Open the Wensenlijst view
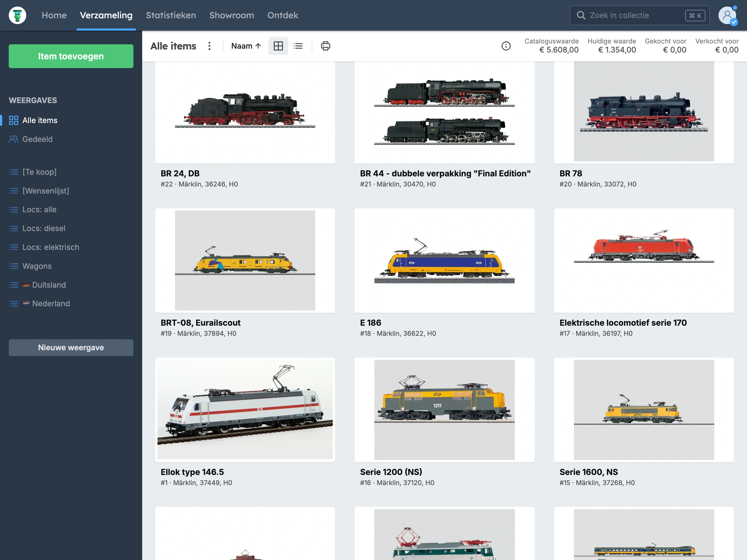This screenshot has width=747, height=560. pyautogui.click(x=45, y=191)
